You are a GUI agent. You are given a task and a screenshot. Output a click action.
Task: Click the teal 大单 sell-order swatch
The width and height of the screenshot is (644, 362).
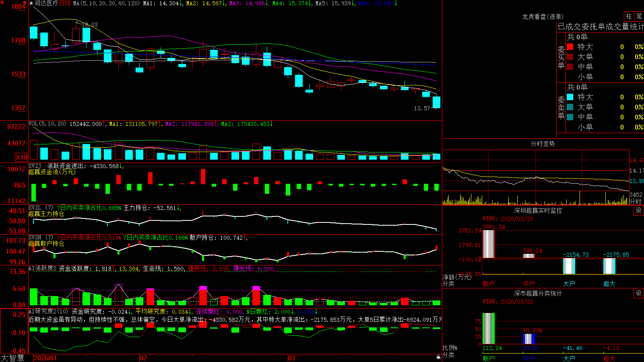click(570, 107)
